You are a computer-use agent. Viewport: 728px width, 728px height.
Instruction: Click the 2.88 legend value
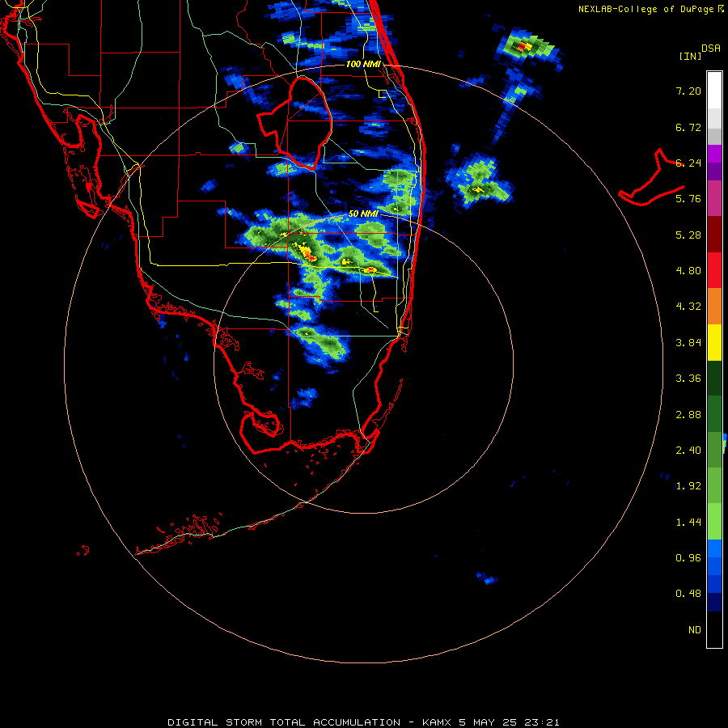coord(688,415)
